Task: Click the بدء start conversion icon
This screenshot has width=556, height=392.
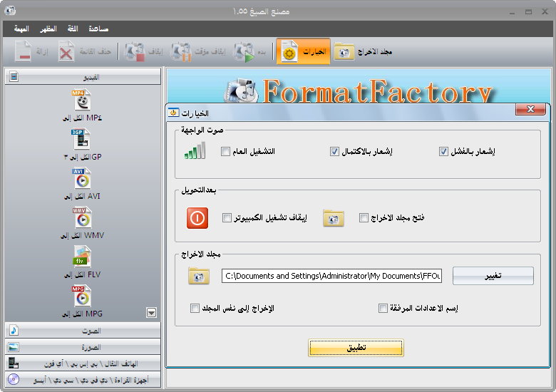Action: 244,52
